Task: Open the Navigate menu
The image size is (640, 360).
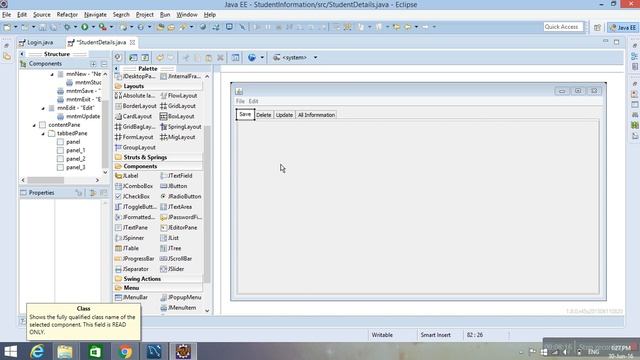Action: pos(95,15)
